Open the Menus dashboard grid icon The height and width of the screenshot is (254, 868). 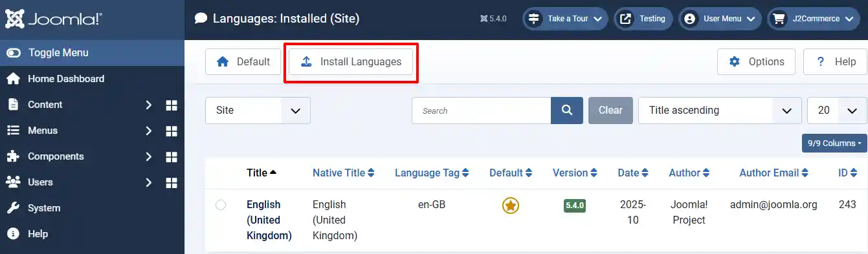(x=172, y=131)
